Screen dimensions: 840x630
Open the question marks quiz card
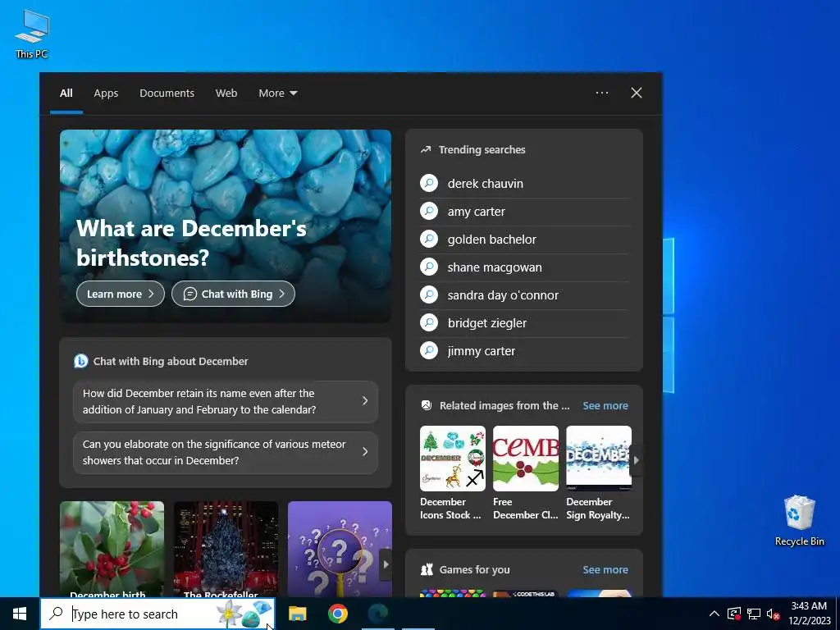pyautogui.click(x=340, y=549)
